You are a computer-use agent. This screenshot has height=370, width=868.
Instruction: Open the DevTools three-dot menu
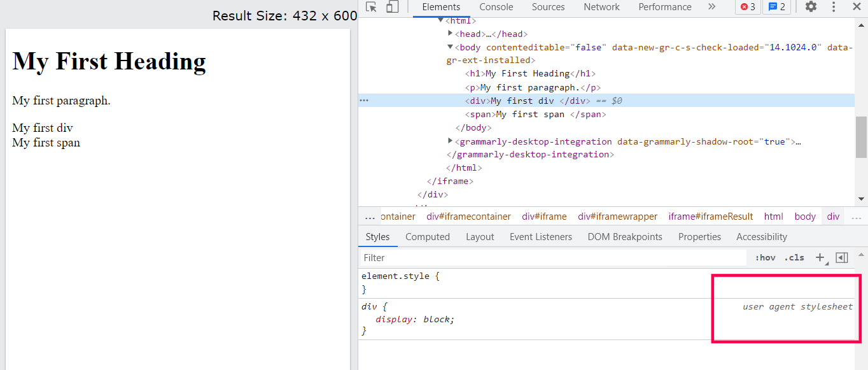coord(834,6)
